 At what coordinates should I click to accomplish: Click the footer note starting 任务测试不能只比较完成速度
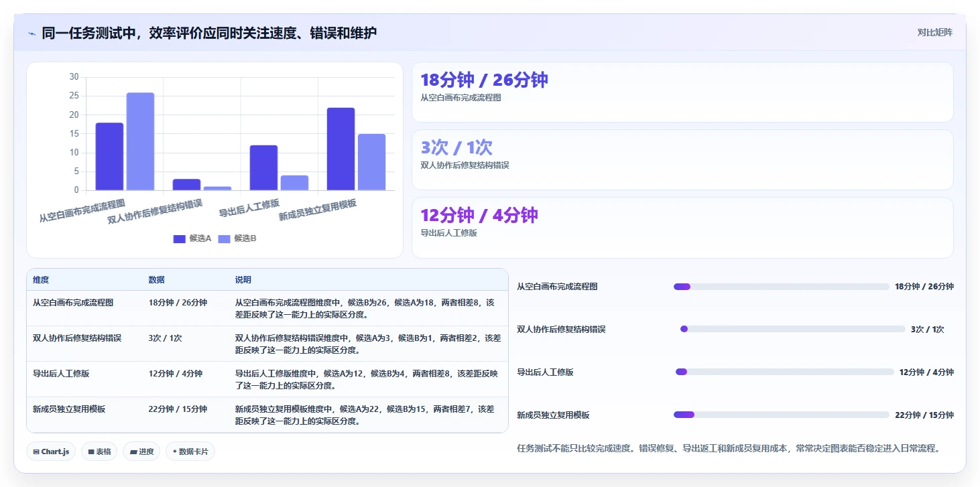[x=729, y=448]
